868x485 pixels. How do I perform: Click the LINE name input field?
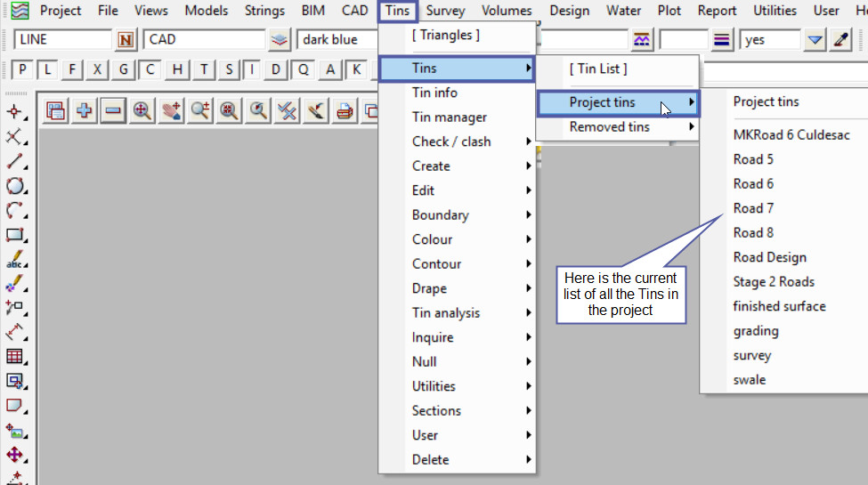[62, 40]
